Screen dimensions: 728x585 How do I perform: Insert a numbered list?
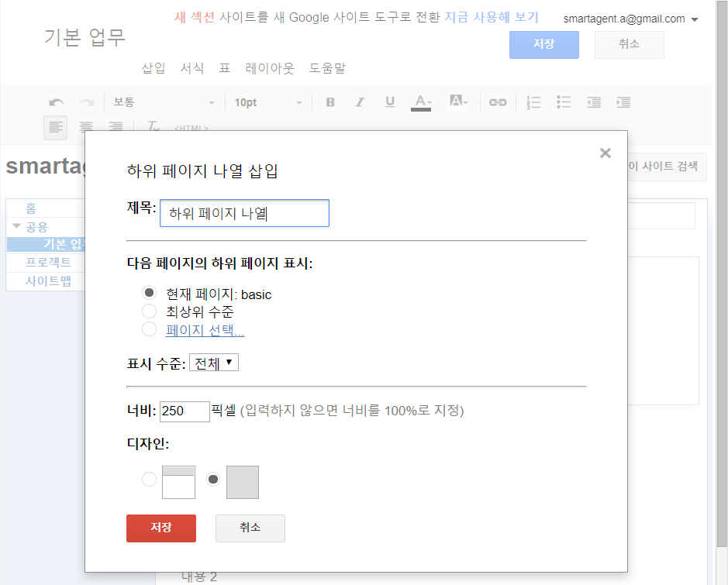pyautogui.click(x=533, y=102)
